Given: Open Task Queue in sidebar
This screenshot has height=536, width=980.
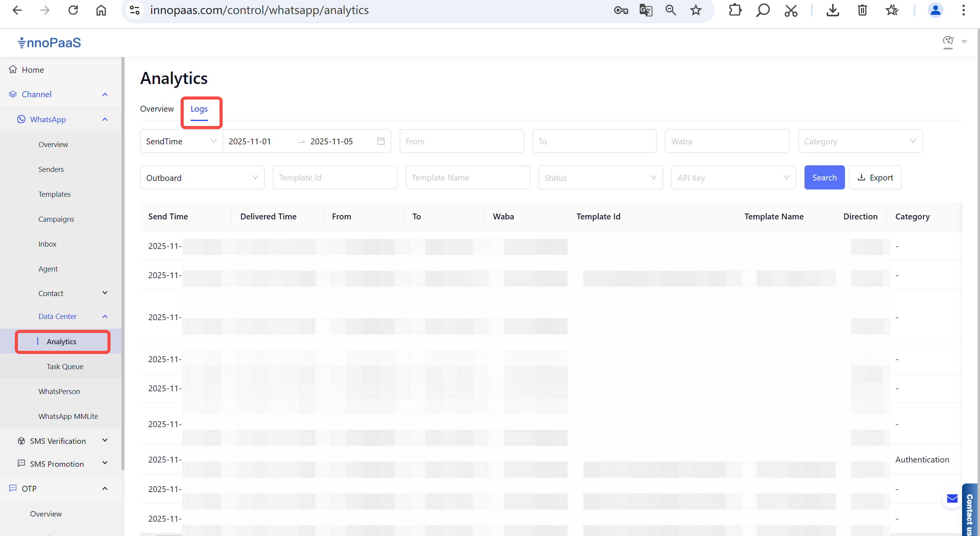Looking at the screenshot, I should pyautogui.click(x=65, y=366).
